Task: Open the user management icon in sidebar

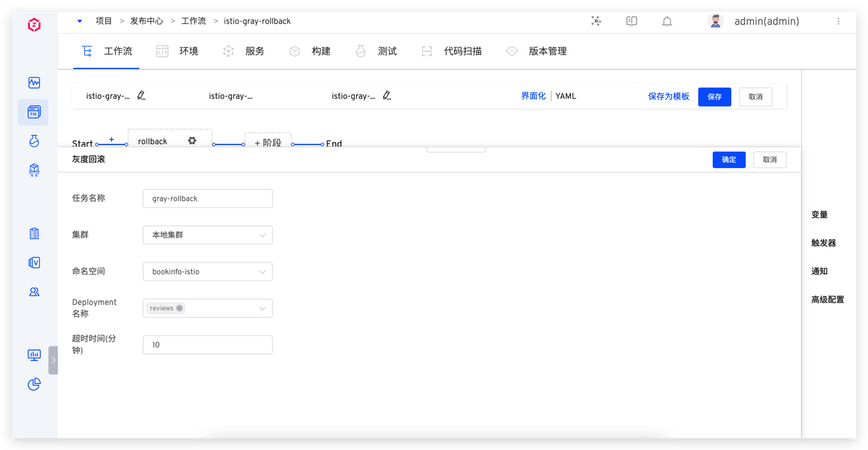Action: pyautogui.click(x=34, y=292)
